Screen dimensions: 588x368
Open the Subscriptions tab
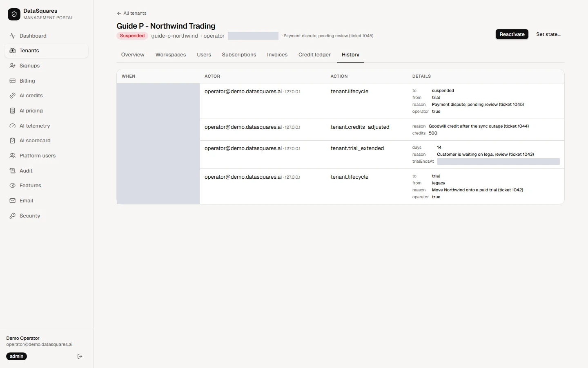pos(239,55)
